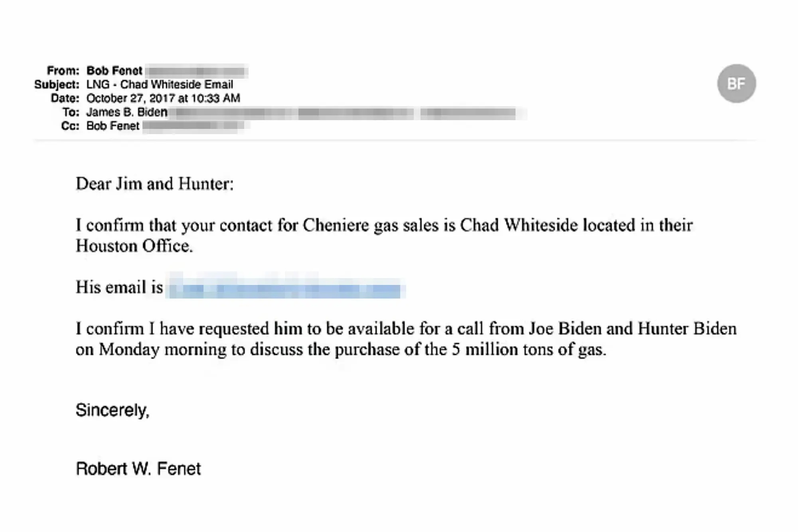
Task: Click the subject LNG - Chad Whiteside Email
Action: [x=160, y=85]
